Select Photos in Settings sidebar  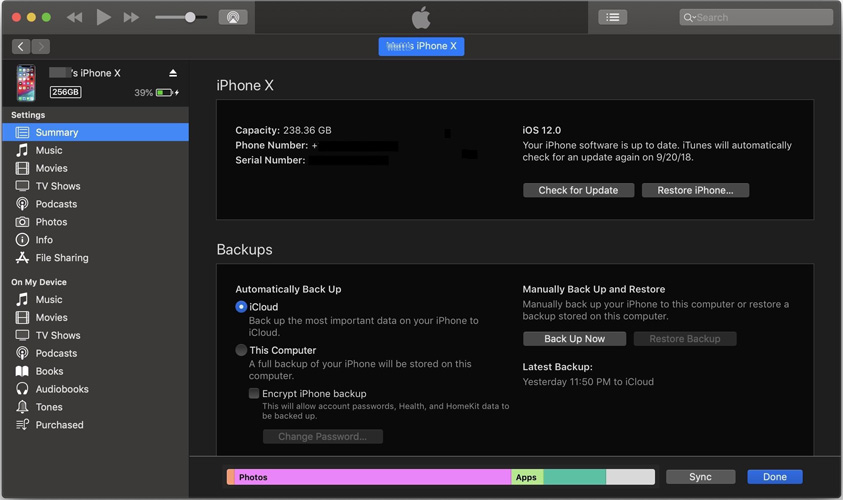[x=51, y=222]
